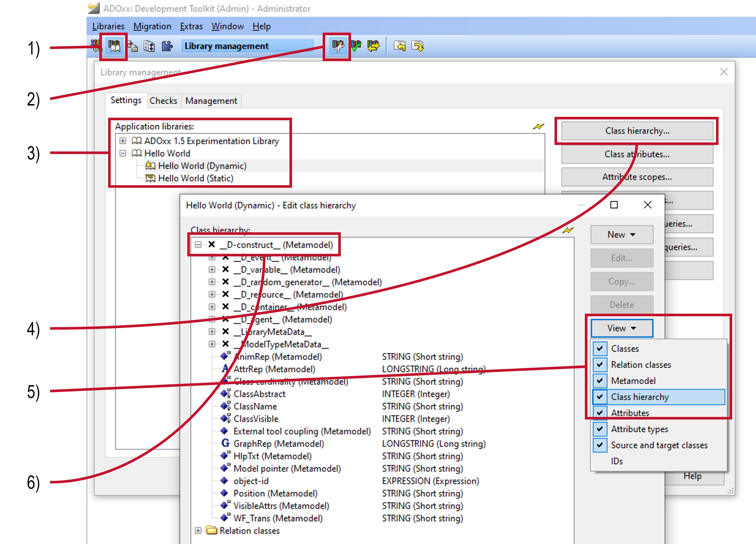Open the Migration menu
The height and width of the screenshot is (544, 756).
152,26
